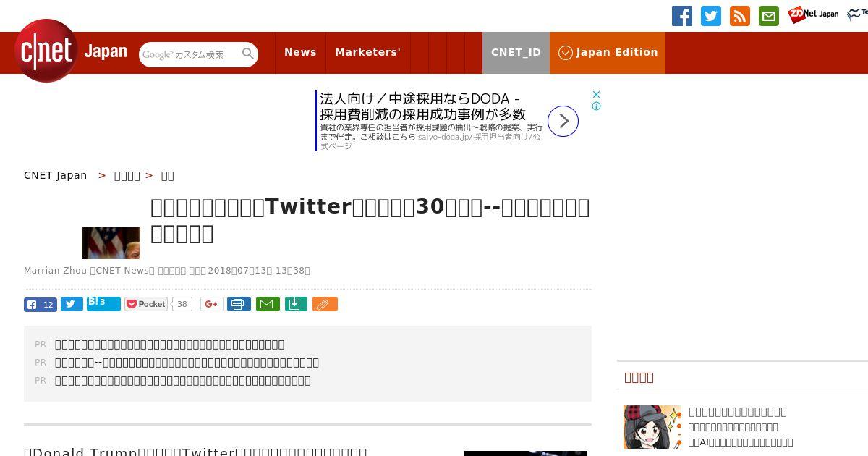Open the Marketers' menu
The height and width of the screenshot is (456, 868).
pyautogui.click(x=367, y=52)
